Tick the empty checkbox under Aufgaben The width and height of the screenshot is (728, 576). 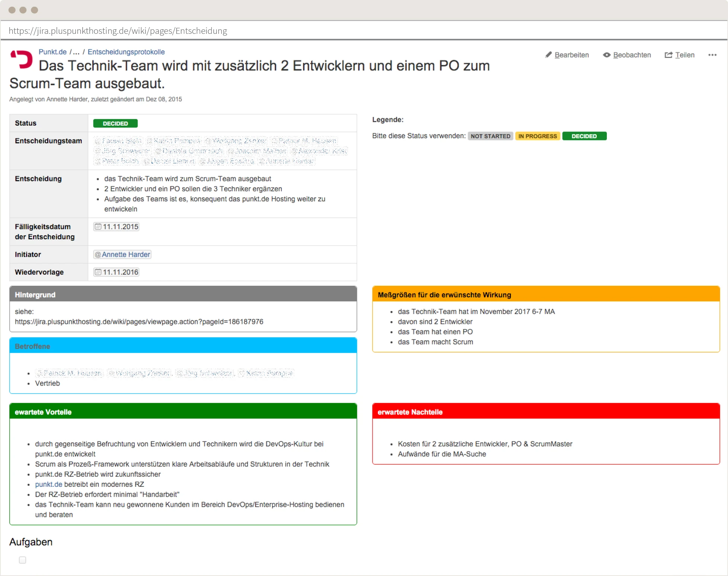[x=23, y=560]
